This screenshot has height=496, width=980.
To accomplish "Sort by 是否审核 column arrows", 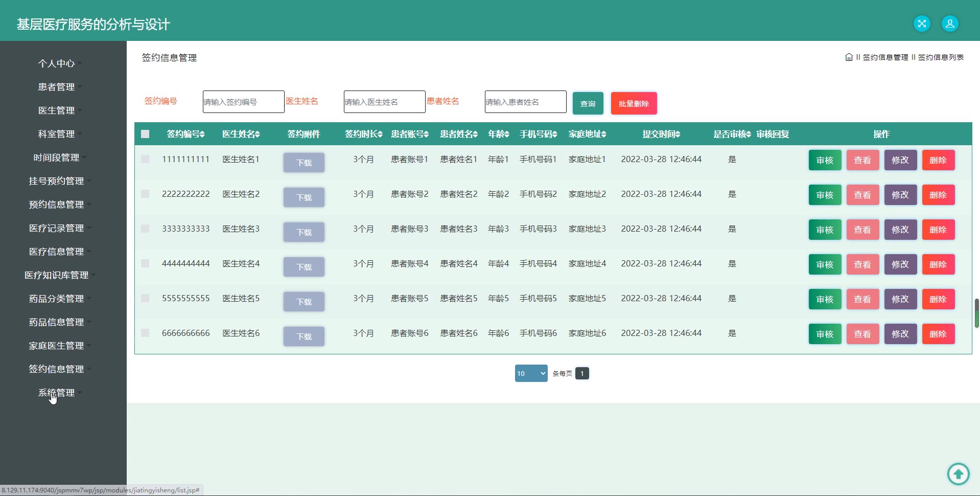I will pos(749,134).
